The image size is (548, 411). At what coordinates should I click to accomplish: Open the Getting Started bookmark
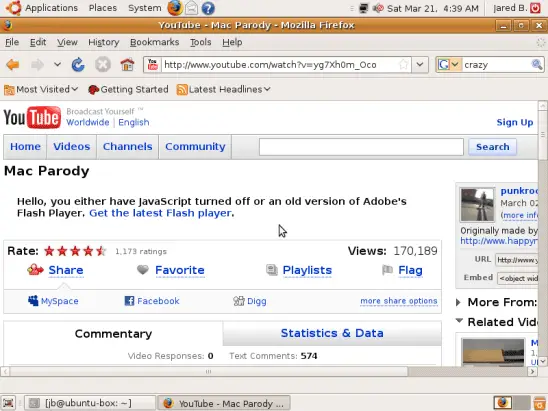point(128,89)
